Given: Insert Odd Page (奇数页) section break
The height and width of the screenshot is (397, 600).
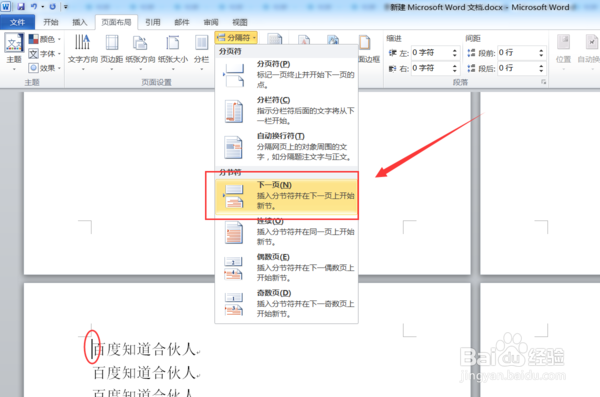Looking at the screenshot, I should (x=287, y=303).
